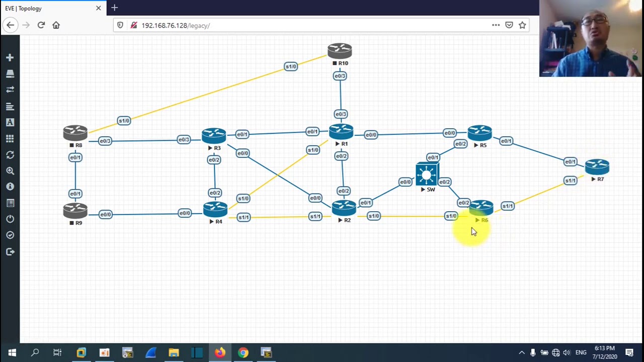Open Windows notification center
644x362 pixels.
[x=629, y=353]
